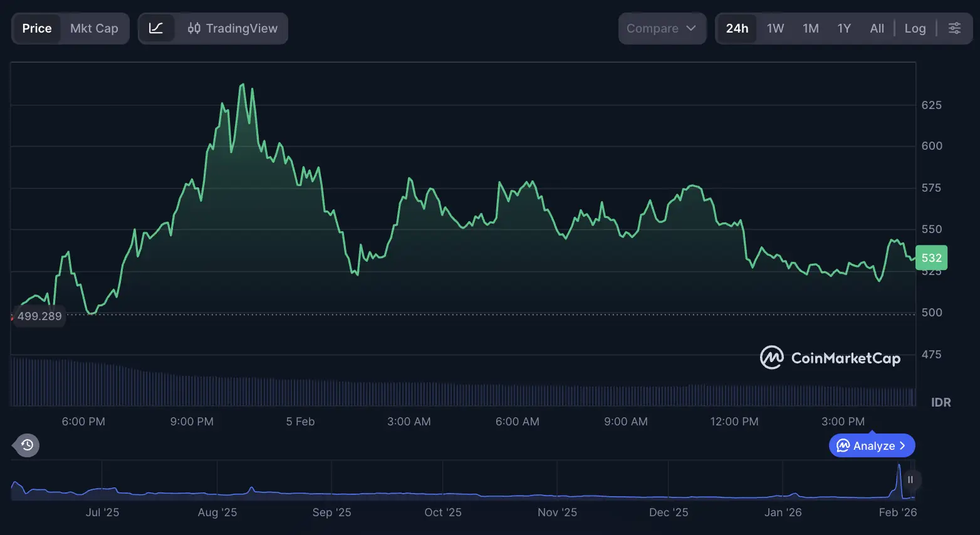Open the TradingView candlestick chart view

tap(232, 28)
